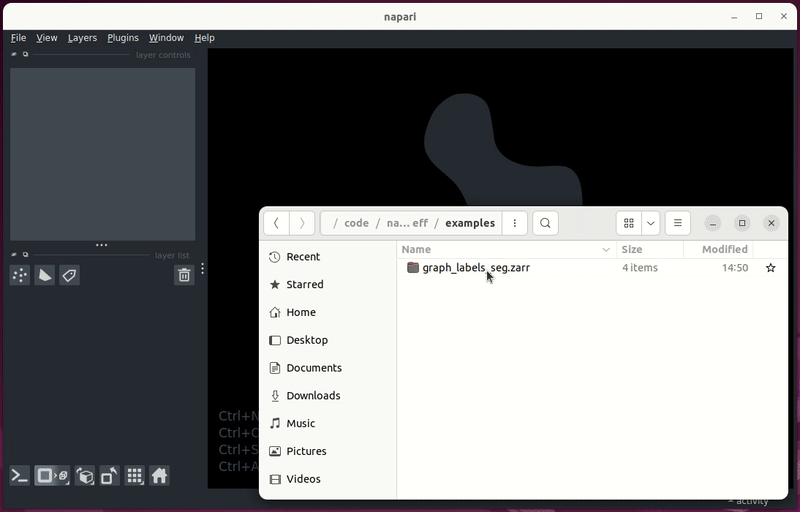
Task: Open Starred in sidebar
Action: 328,285
